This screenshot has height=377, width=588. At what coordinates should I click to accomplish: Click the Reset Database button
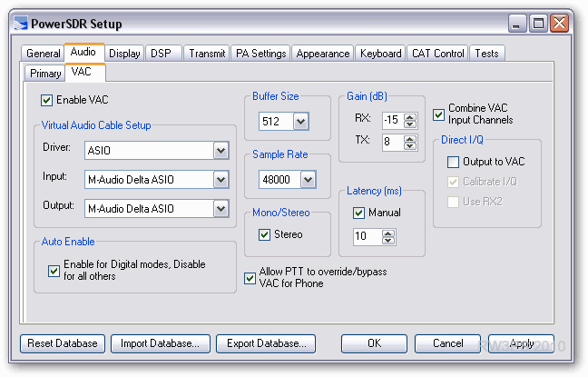pos(63,343)
